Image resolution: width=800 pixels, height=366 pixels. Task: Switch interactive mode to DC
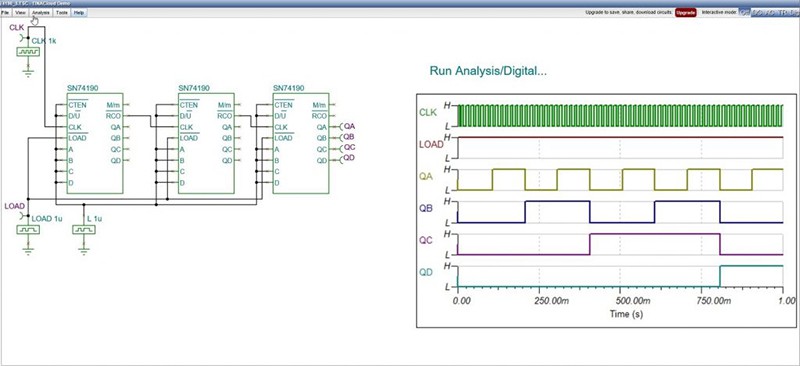(x=758, y=12)
